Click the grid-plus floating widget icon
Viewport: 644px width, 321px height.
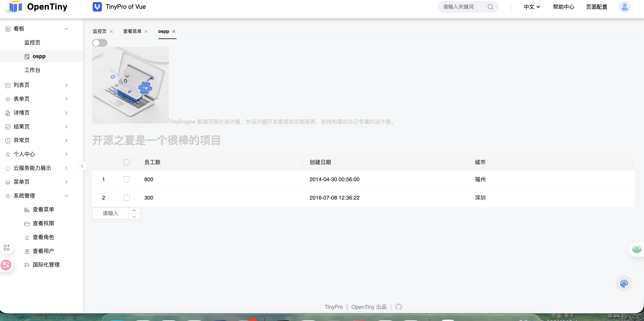tap(7, 247)
